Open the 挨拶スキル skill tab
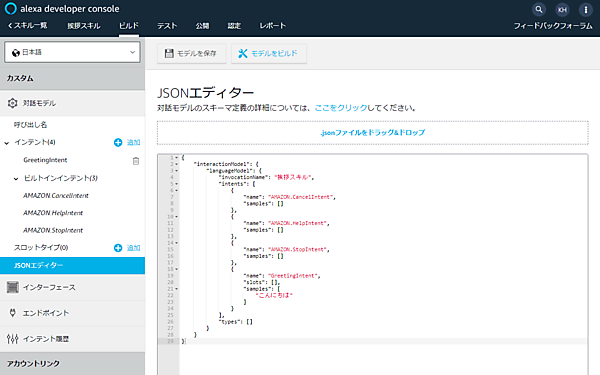This screenshot has width=600, height=375. coord(84,26)
